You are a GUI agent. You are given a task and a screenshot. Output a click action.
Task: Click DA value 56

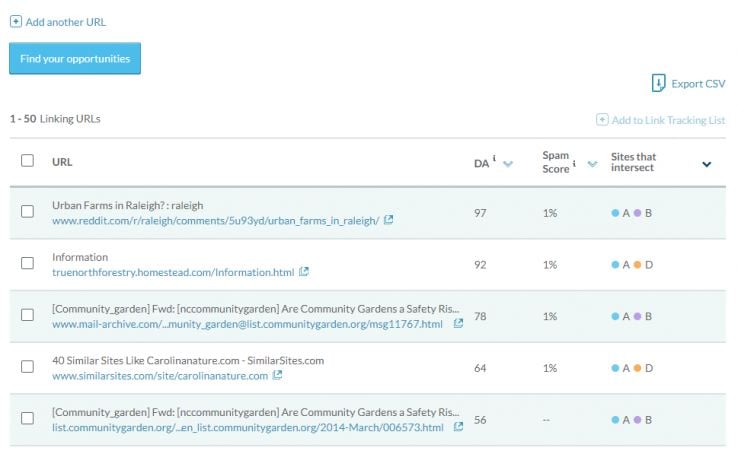pyautogui.click(x=480, y=420)
